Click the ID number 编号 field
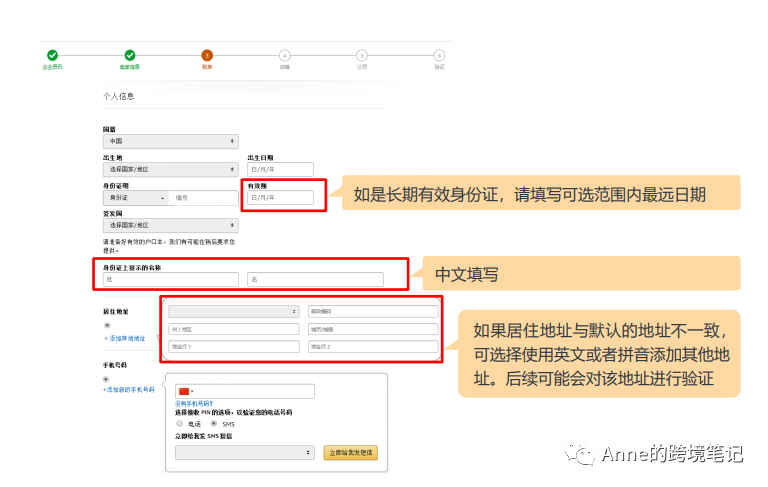Screen dimensions: 768x487 click(x=205, y=198)
